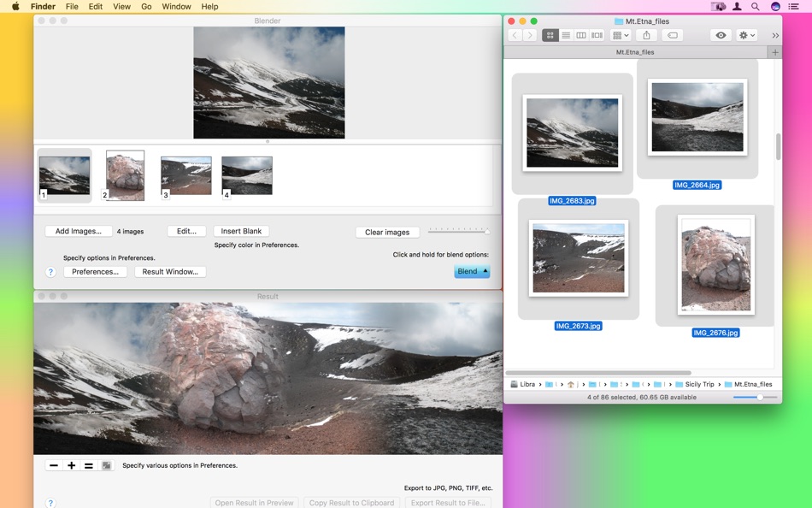
Task: Open Result window help button
Action: [x=50, y=503]
